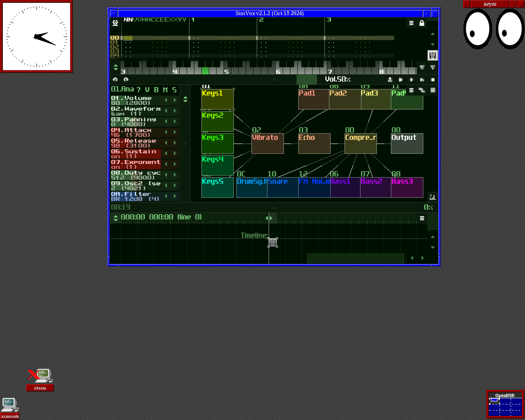Click the pattern editor scroll down arrow
The height and width of the screenshot is (420, 525).
pos(433,44)
